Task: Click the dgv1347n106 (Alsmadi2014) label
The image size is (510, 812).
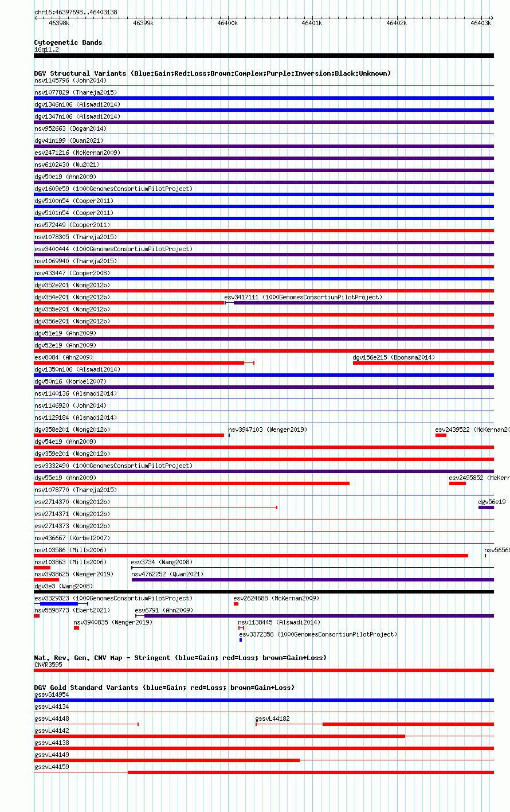Action: tap(77, 116)
